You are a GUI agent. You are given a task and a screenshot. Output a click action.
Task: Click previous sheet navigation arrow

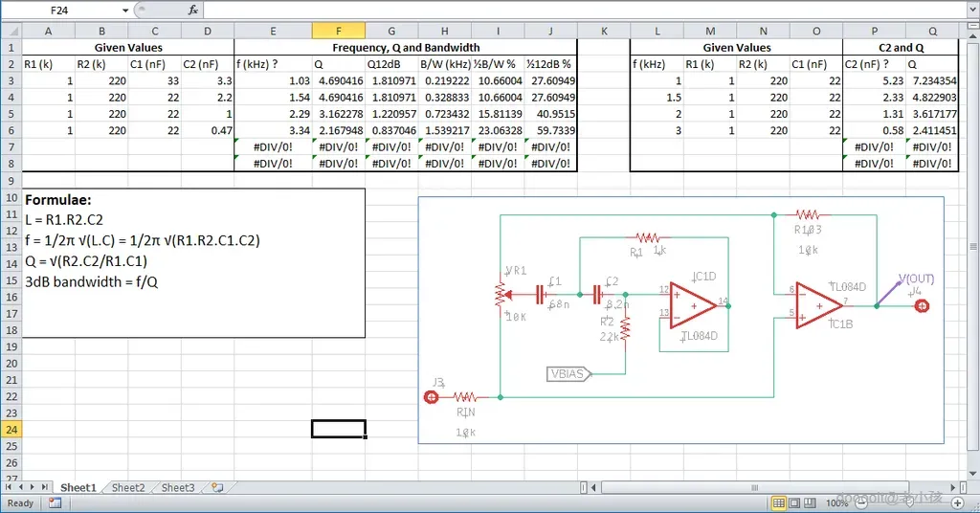[21, 487]
